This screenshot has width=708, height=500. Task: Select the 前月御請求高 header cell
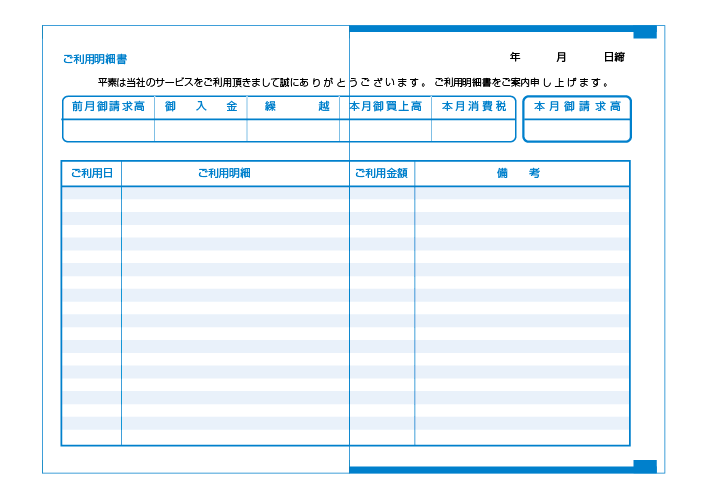click(x=108, y=106)
